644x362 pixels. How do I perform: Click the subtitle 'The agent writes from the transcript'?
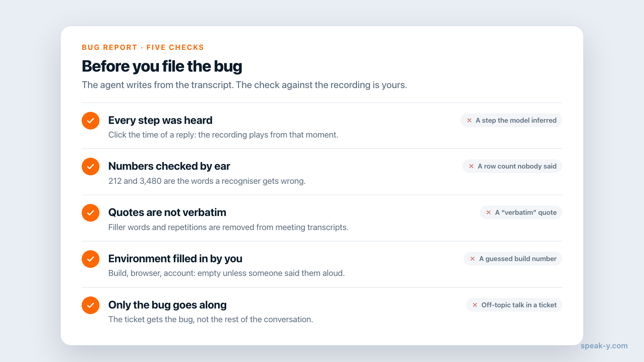pyautogui.click(x=244, y=85)
